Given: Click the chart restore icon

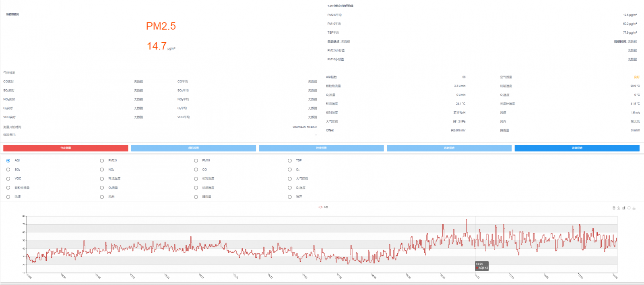Looking at the screenshot, I should pyautogui.click(x=629, y=208).
